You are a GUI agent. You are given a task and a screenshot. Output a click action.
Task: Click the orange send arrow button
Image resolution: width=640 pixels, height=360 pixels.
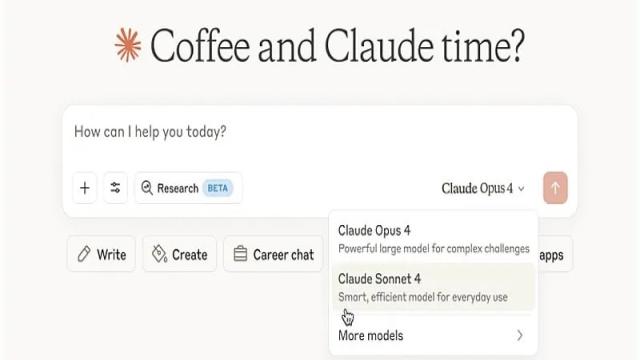tap(555, 188)
